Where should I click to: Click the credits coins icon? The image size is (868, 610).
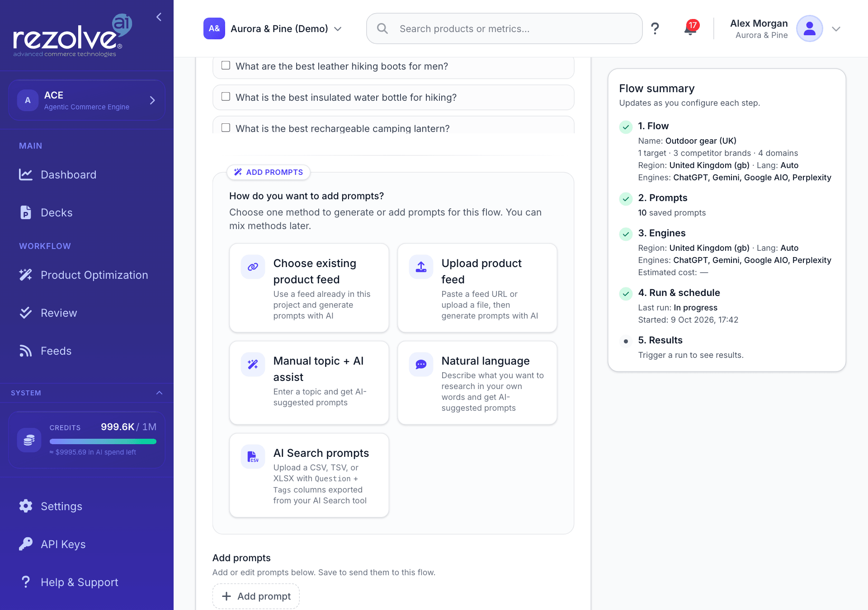pos(29,440)
